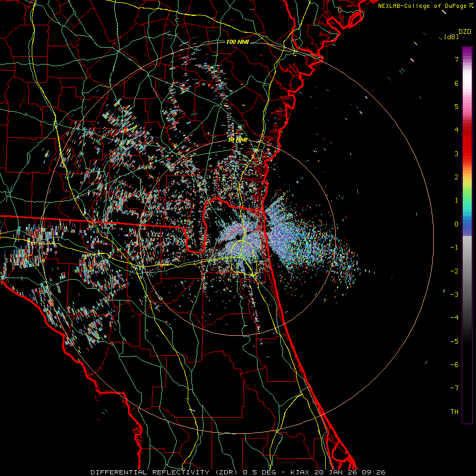Screen dimensions: 476x476
Task: Click the 1 value on color scale
Action: pos(456,200)
